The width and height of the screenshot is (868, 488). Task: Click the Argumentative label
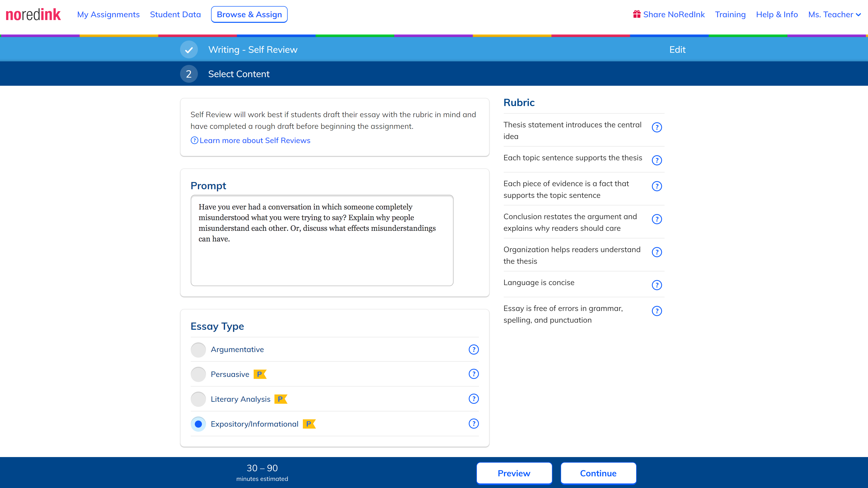tap(237, 350)
